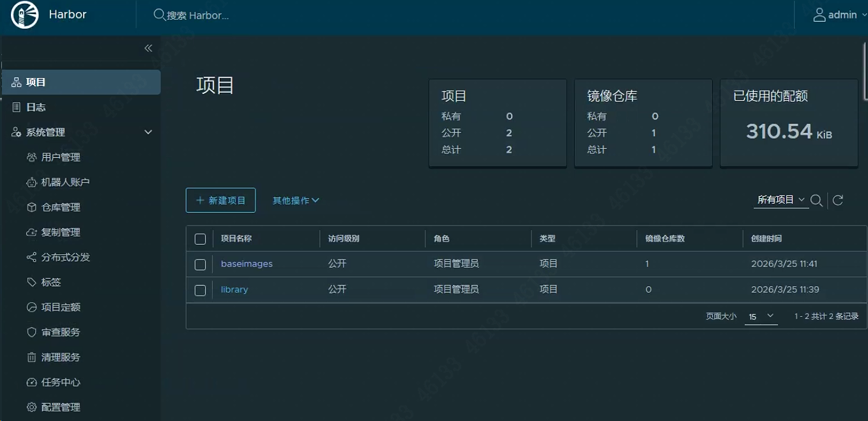Open the 其他操作 dropdown
The height and width of the screenshot is (421, 868).
296,200
